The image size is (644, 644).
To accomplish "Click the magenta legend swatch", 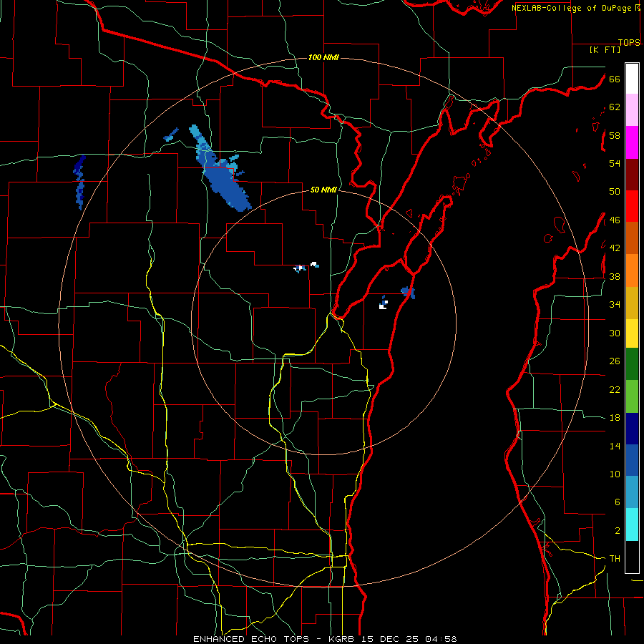I will [x=632, y=142].
